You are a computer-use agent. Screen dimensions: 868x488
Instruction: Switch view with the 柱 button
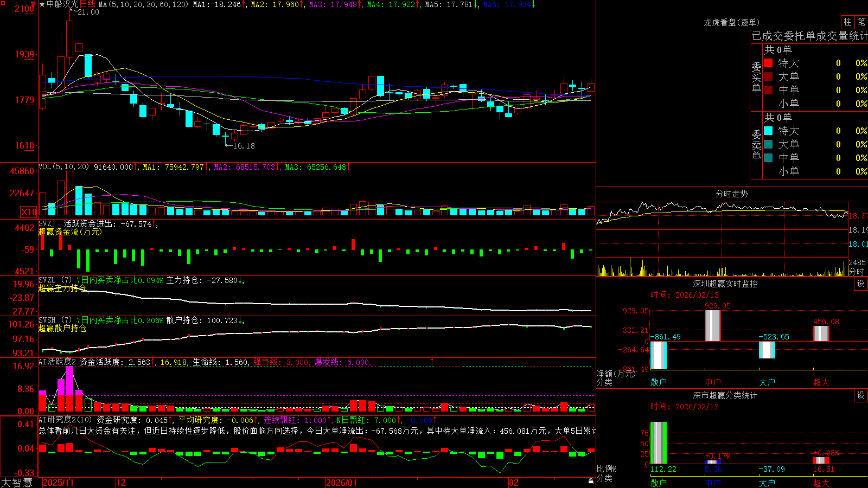coord(847,22)
